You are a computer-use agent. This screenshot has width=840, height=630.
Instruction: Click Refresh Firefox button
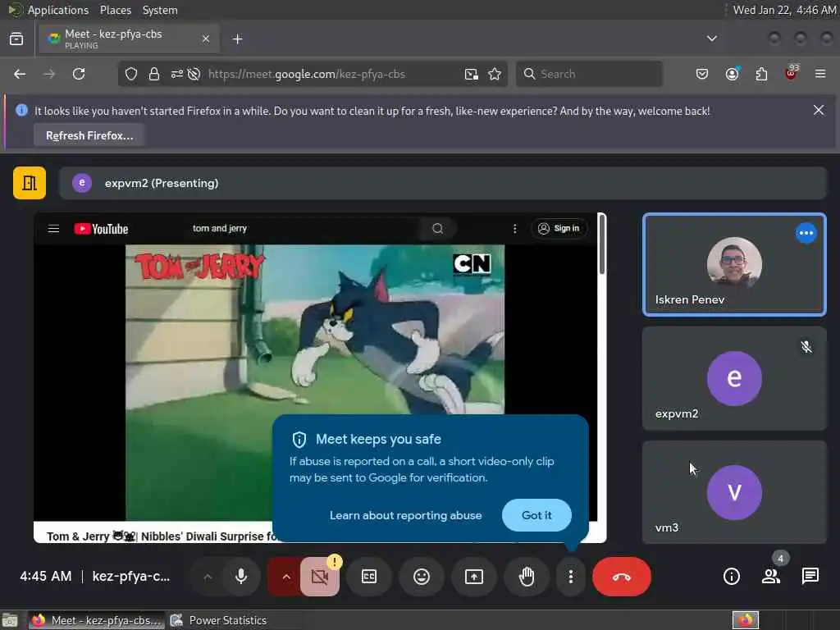[89, 135]
